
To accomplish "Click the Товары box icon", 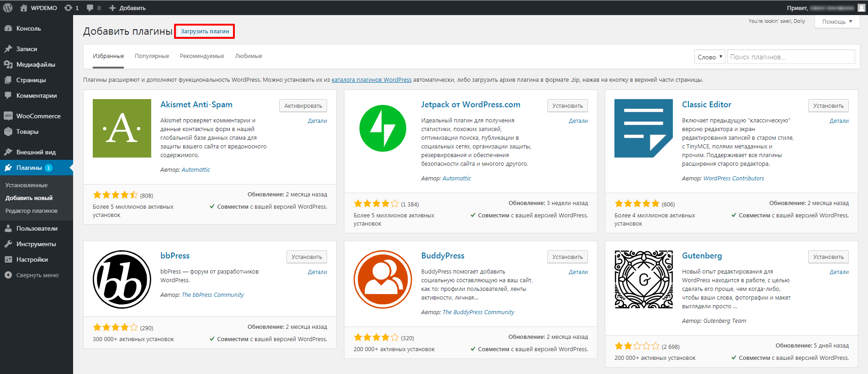I will [8, 132].
